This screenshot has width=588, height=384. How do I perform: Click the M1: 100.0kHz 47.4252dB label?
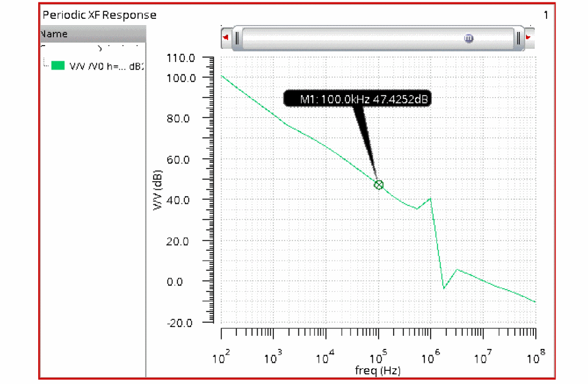357,99
